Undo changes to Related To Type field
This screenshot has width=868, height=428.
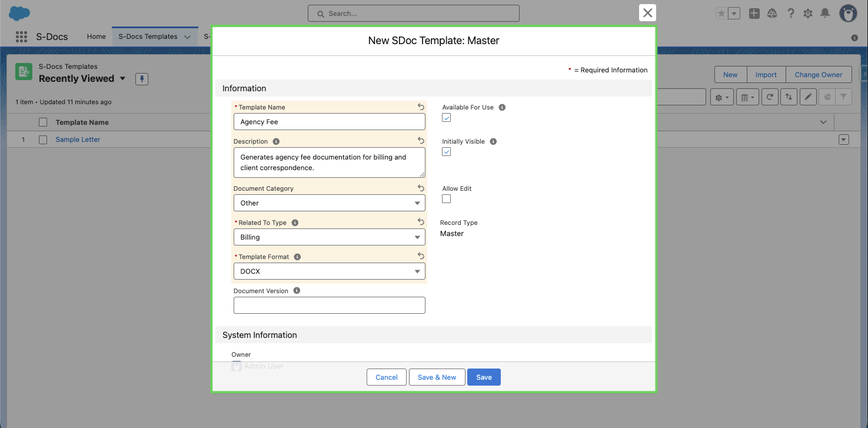(x=421, y=222)
